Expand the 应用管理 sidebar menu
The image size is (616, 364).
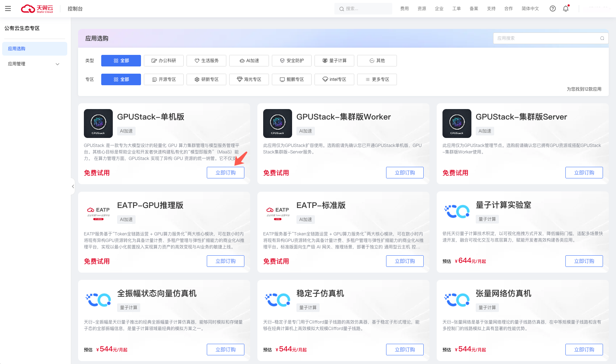click(35, 64)
